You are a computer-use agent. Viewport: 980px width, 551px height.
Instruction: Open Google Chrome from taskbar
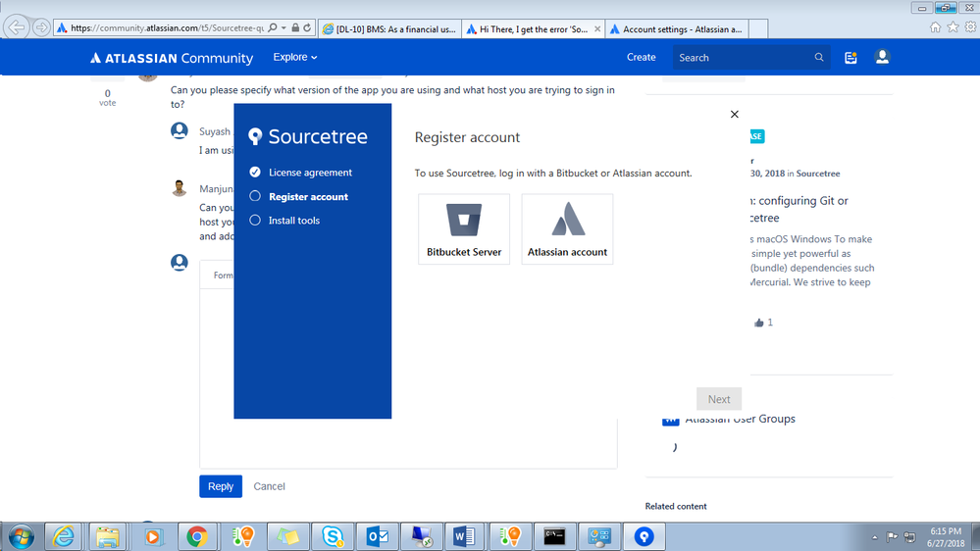coord(197,536)
